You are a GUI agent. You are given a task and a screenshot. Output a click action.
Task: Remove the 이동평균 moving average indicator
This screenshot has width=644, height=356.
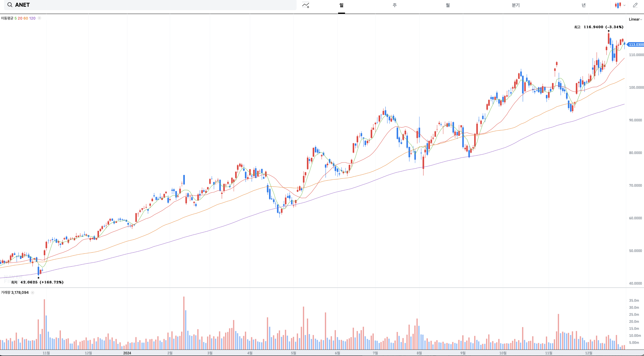click(39, 18)
